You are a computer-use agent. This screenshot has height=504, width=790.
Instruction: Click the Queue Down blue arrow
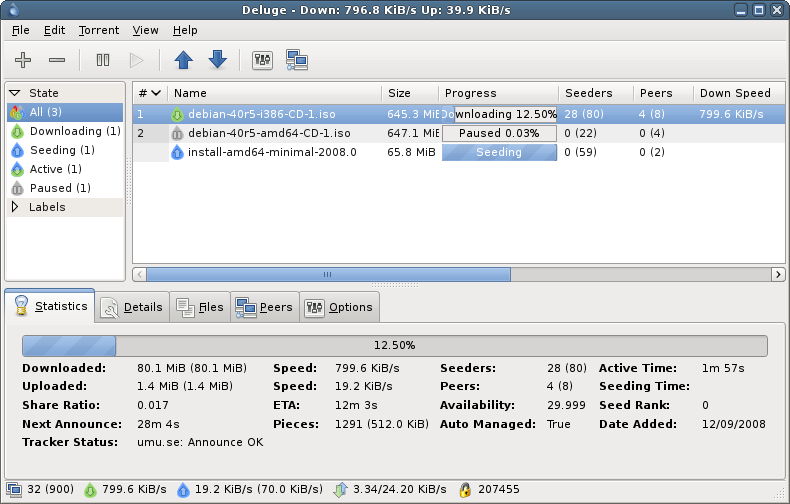pyautogui.click(x=217, y=60)
